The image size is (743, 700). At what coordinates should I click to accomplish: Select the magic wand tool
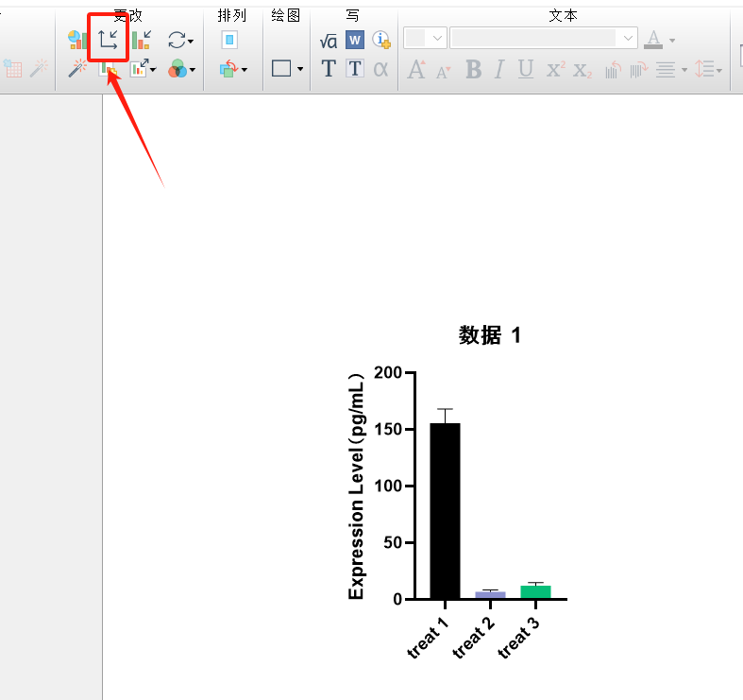[77, 69]
